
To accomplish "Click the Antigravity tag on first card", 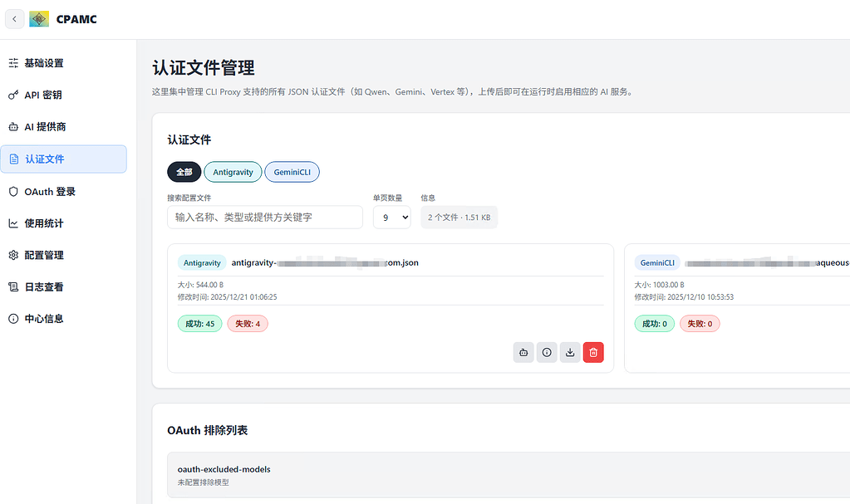I will (x=202, y=263).
